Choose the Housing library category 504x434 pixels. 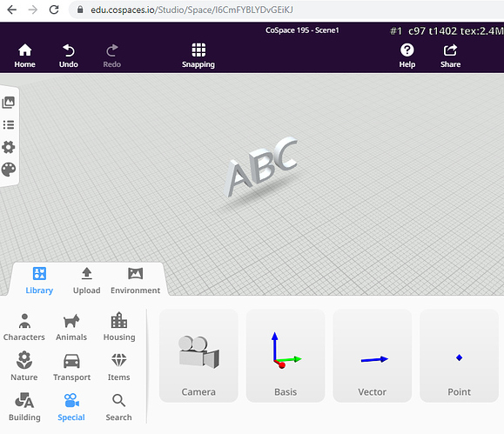pyautogui.click(x=119, y=326)
